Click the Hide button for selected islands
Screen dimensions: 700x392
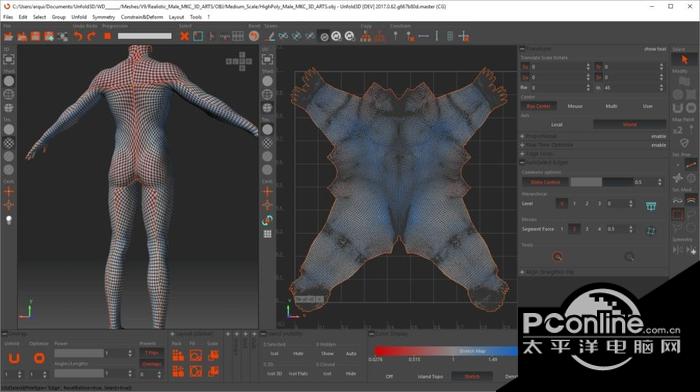point(298,354)
